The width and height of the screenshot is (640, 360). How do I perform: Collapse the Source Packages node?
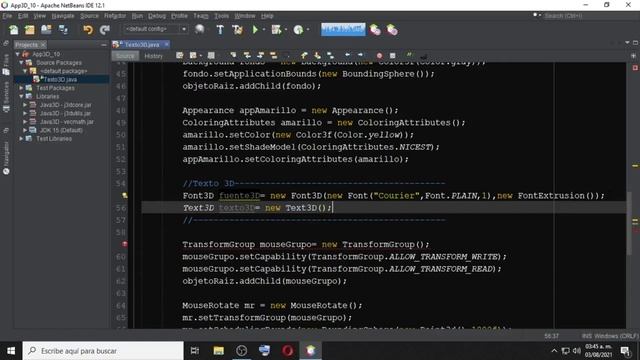(22, 62)
